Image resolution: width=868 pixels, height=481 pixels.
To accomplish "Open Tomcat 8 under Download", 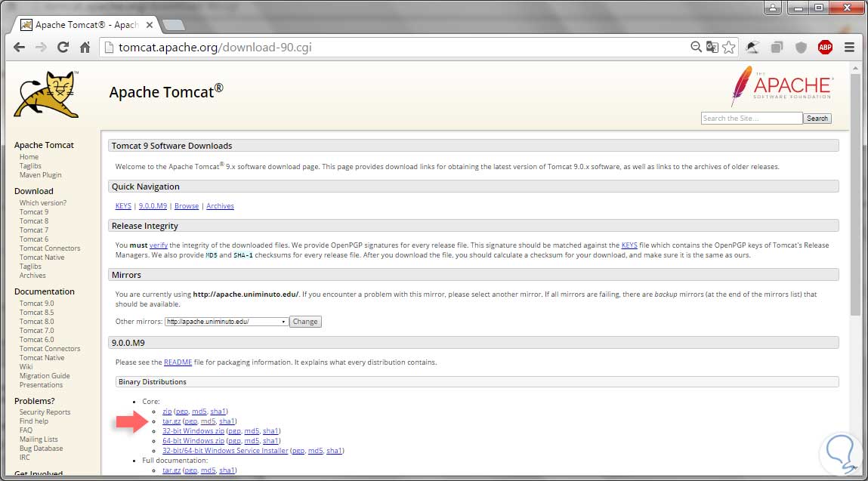I will click(34, 220).
